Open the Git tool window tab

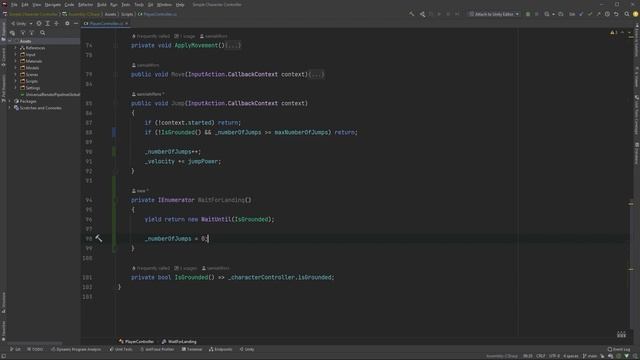[15, 349]
